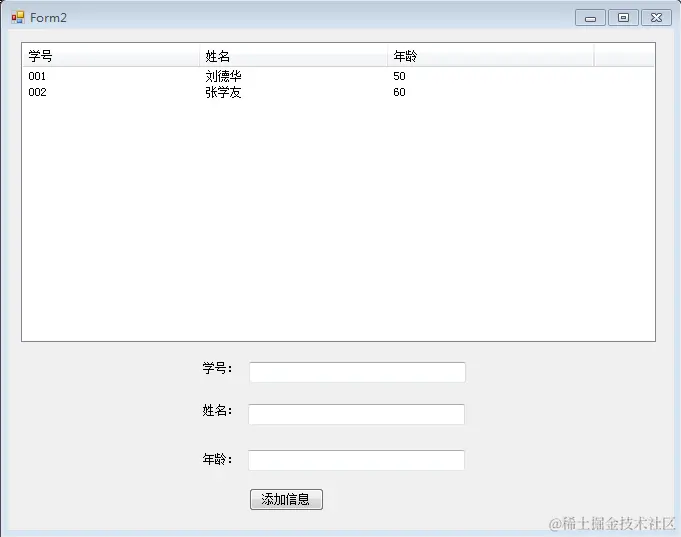Close the Form2 window

(656, 18)
